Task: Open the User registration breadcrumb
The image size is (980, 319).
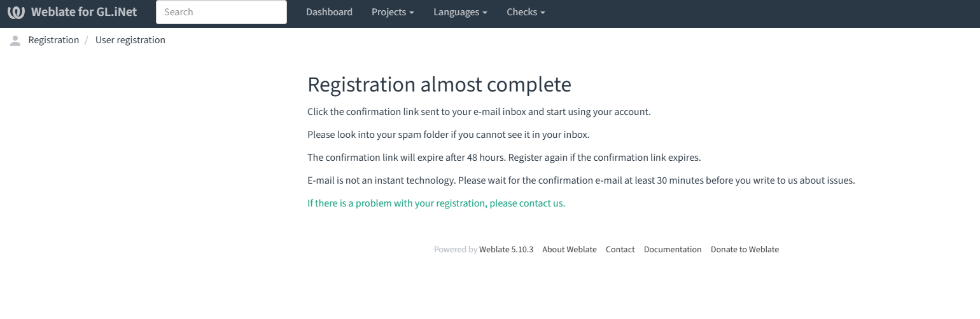Action: (x=130, y=40)
